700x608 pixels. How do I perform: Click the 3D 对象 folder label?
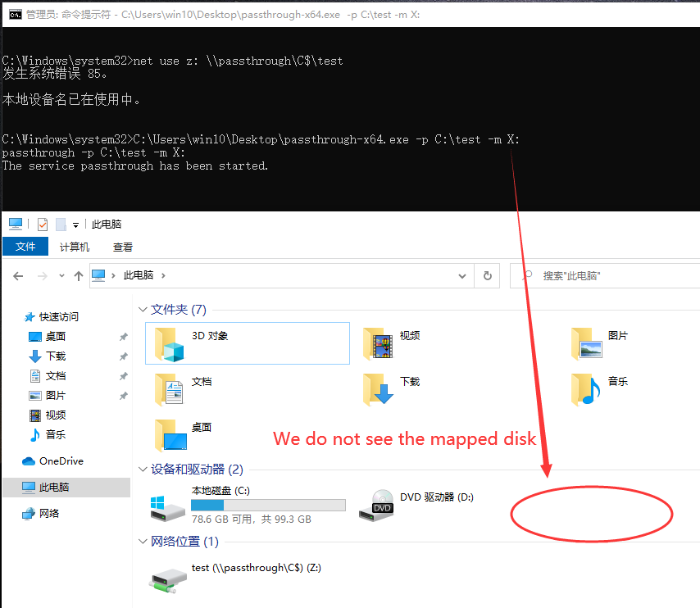click(210, 336)
